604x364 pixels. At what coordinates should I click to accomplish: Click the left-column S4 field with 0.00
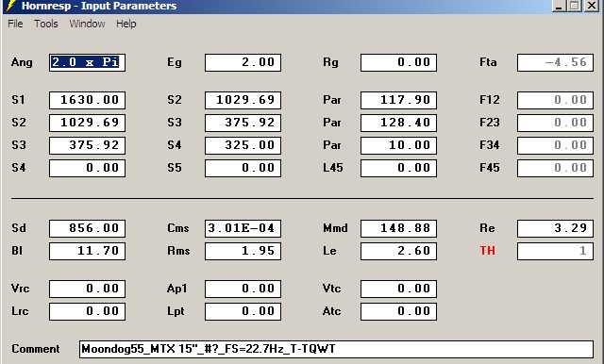pos(88,168)
